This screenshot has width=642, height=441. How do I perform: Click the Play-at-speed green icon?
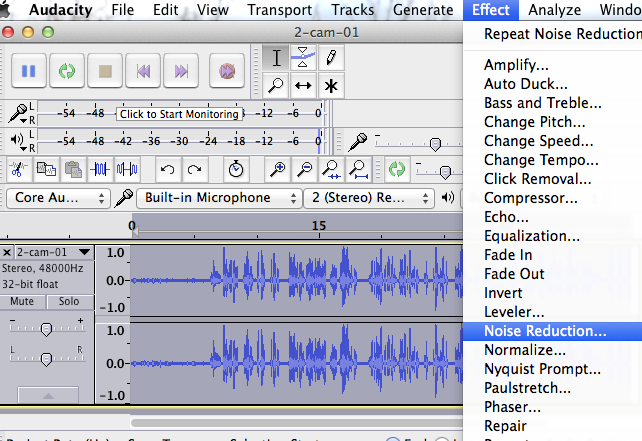(x=397, y=169)
